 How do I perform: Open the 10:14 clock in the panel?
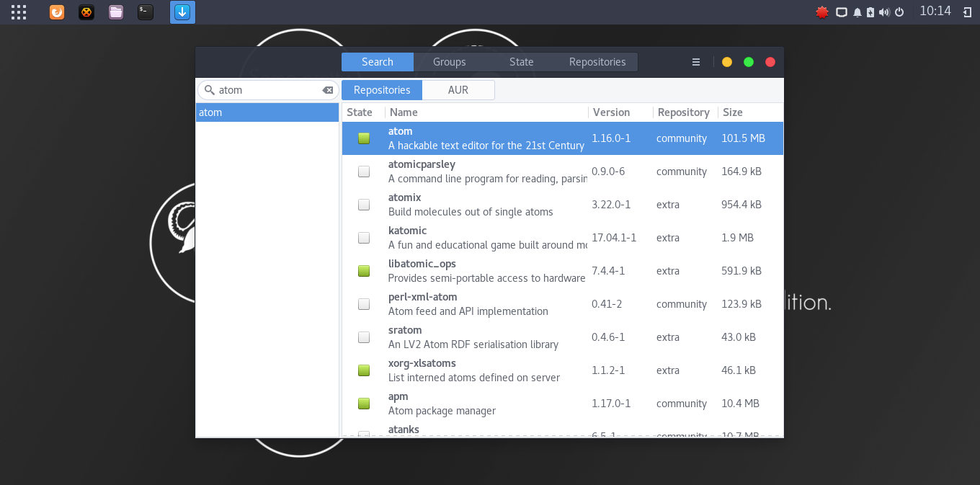[x=935, y=12]
